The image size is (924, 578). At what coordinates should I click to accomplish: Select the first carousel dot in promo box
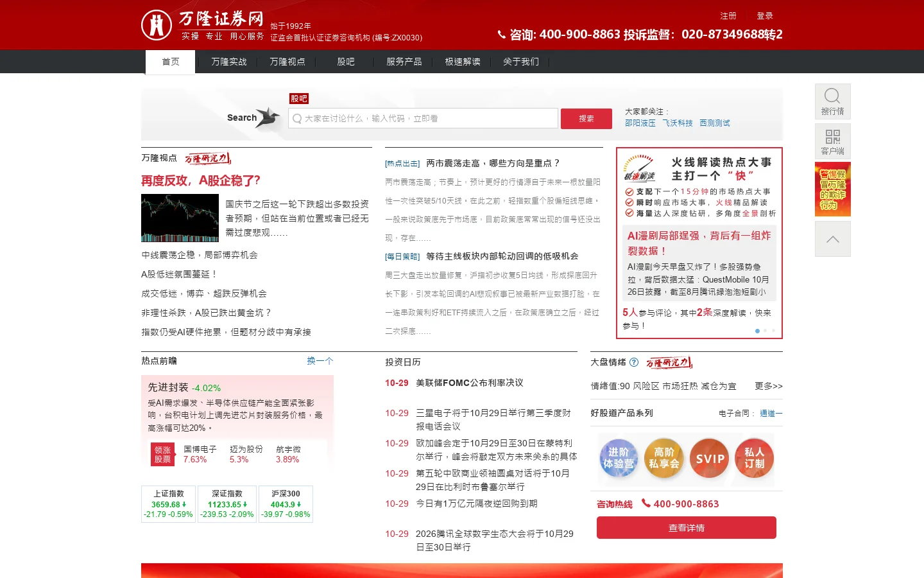pos(757,331)
